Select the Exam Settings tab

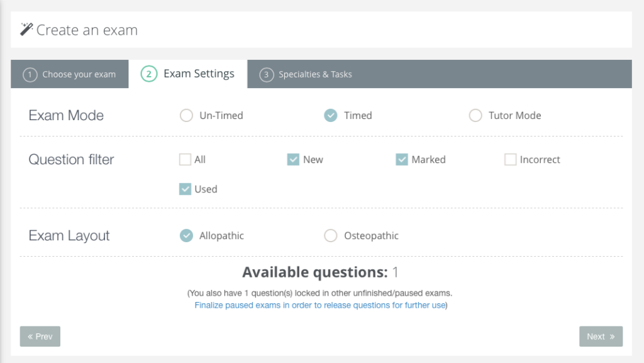pos(189,74)
